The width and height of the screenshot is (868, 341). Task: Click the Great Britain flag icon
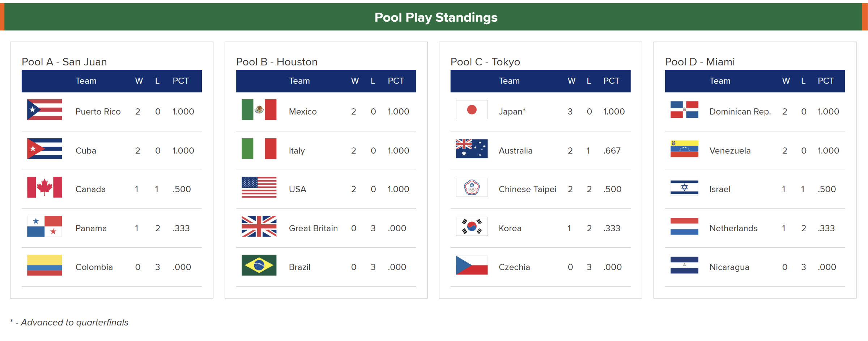[x=259, y=226]
